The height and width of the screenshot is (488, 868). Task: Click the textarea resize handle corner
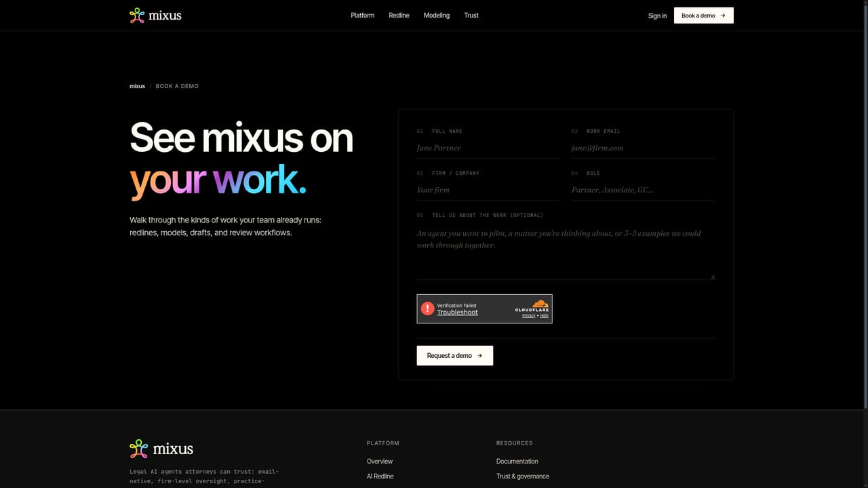pyautogui.click(x=712, y=276)
